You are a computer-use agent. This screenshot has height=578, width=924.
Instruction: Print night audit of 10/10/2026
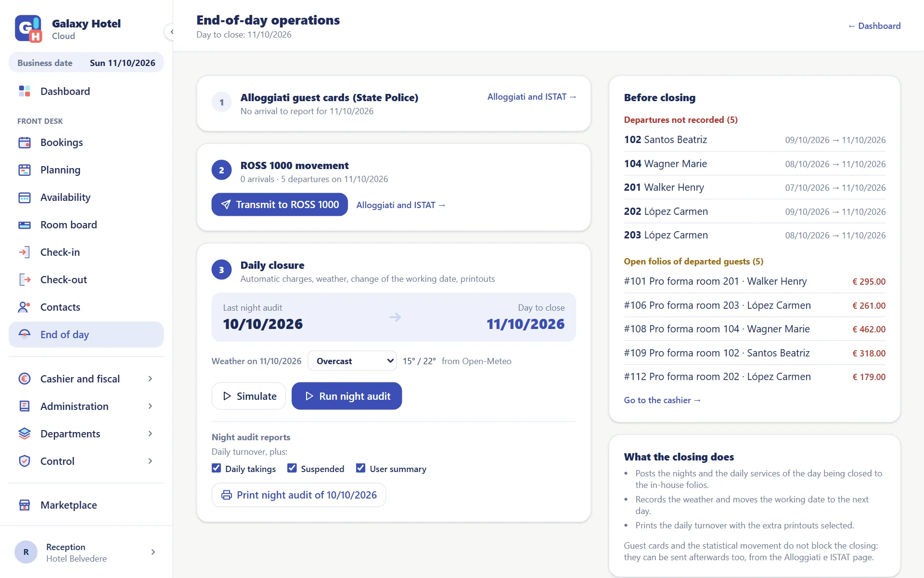299,495
